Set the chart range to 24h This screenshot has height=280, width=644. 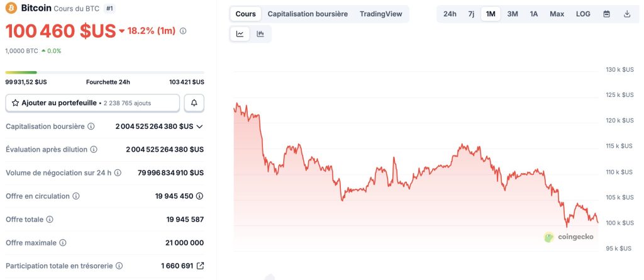(x=450, y=14)
